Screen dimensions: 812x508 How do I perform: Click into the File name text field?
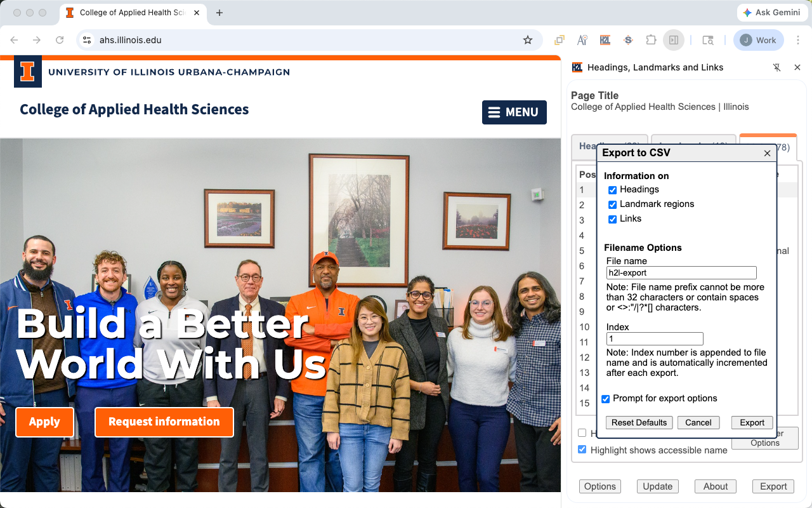tap(681, 273)
